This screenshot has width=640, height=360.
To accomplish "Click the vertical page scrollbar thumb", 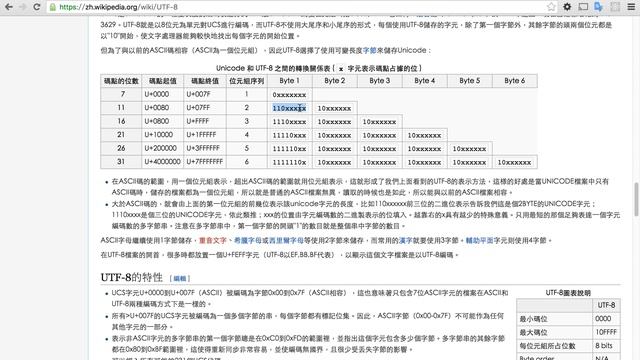I will coord(636,199).
